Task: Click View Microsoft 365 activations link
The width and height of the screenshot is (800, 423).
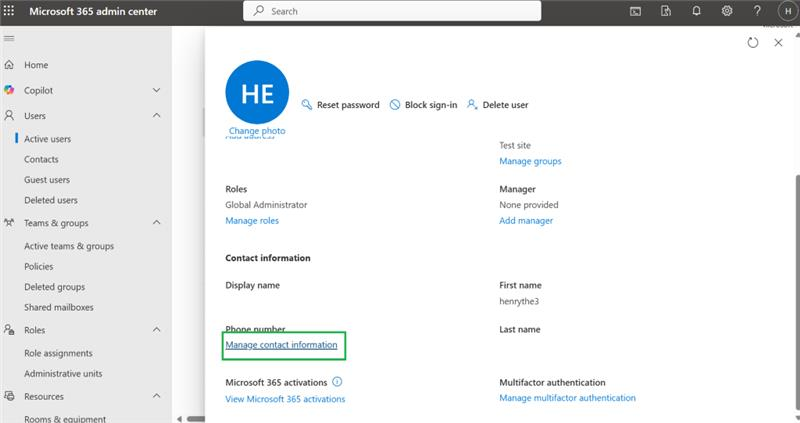Action: 285,399
